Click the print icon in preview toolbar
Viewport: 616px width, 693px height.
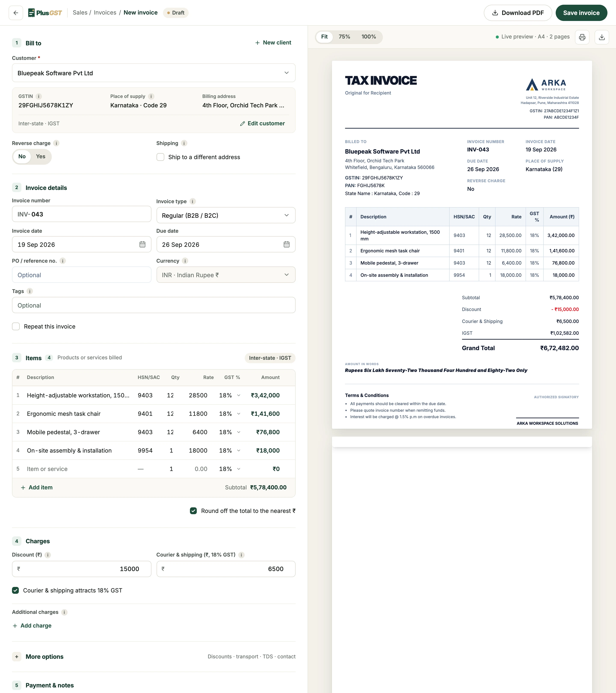coord(582,37)
